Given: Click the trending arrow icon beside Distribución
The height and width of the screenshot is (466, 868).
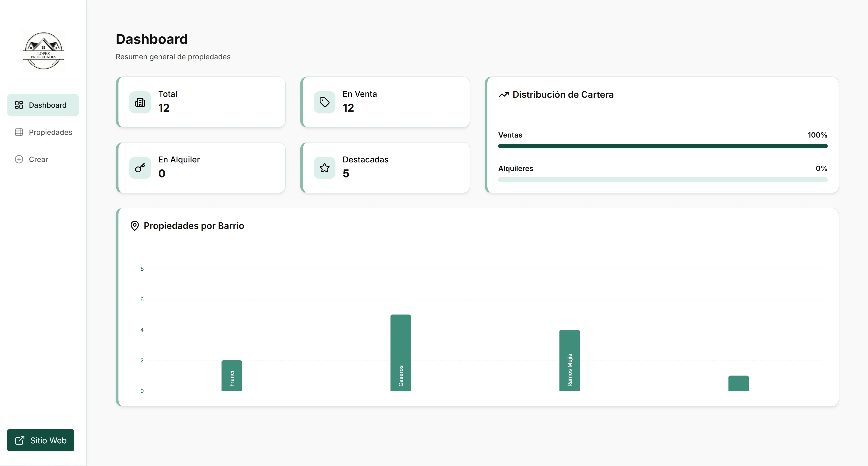Looking at the screenshot, I should (x=503, y=95).
